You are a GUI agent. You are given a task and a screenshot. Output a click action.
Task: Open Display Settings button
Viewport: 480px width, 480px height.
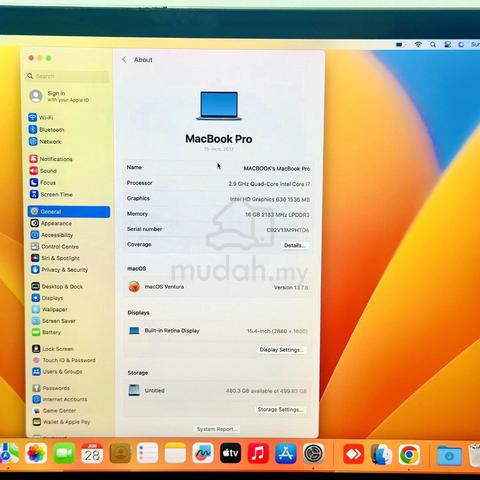281,350
